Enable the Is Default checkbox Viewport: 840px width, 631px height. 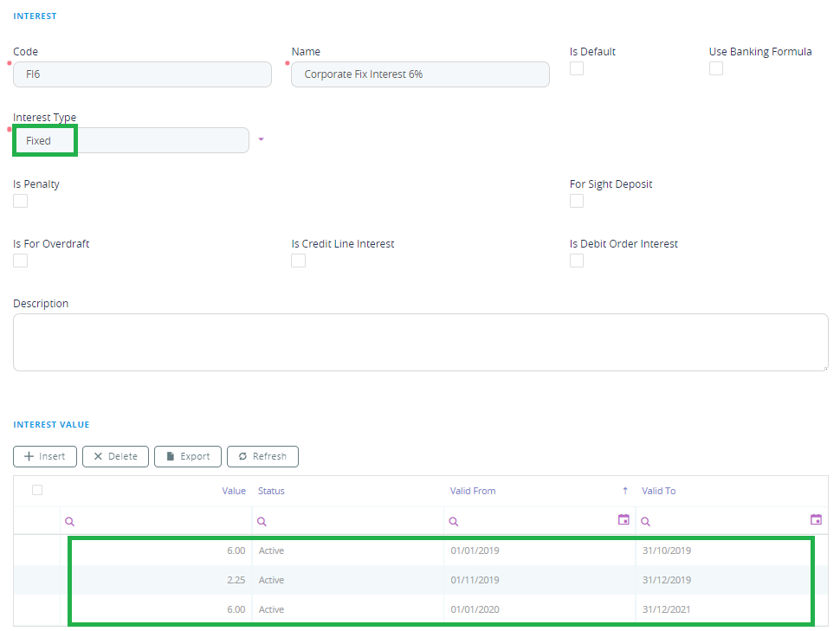577,69
